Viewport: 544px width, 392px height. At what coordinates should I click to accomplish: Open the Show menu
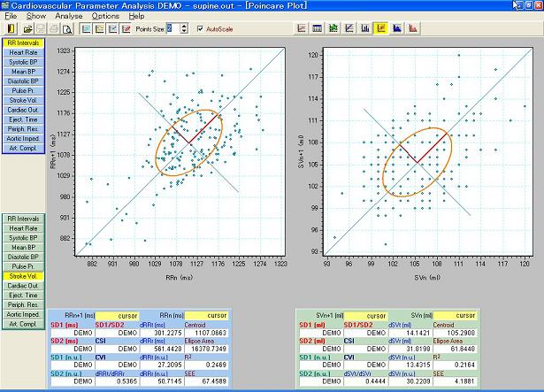[36, 16]
